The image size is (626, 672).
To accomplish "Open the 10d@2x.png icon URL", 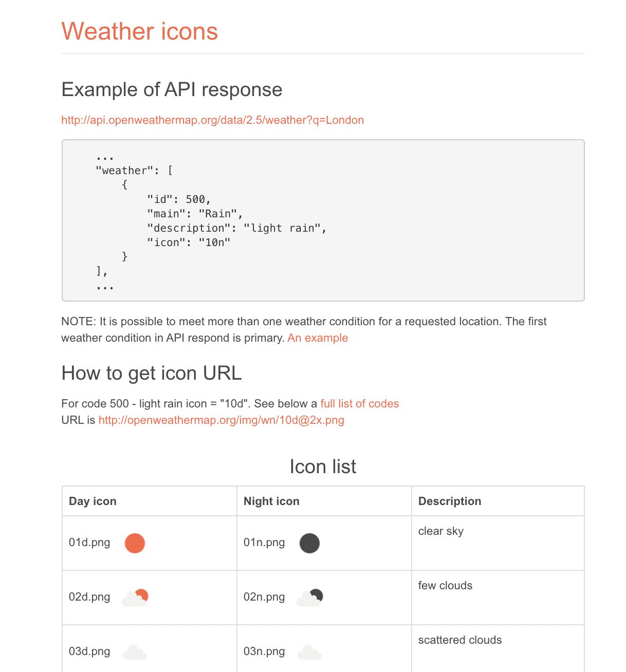I will coord(221,420).
